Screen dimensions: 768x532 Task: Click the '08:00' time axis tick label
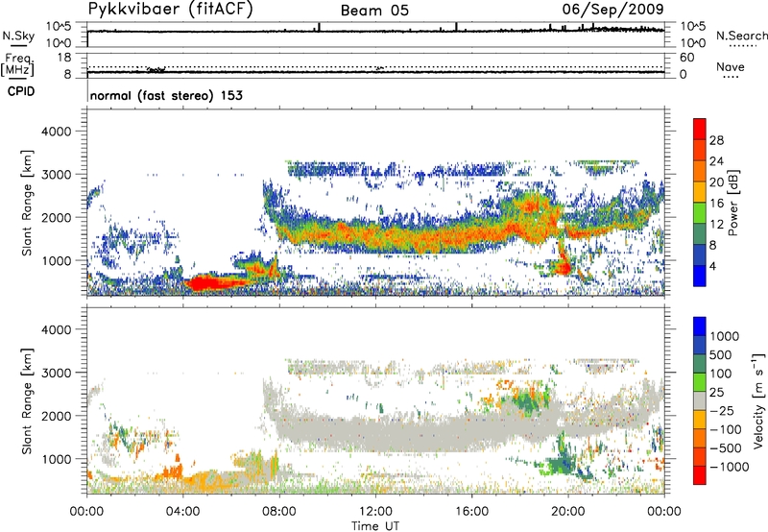pos(279,512)
